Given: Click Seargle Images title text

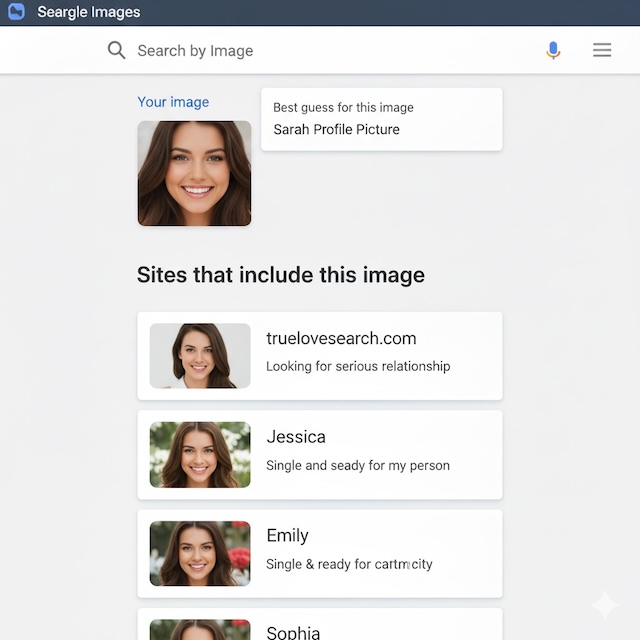Looking at the screenshot, I should pyautogui.click(x=89, y=12).
